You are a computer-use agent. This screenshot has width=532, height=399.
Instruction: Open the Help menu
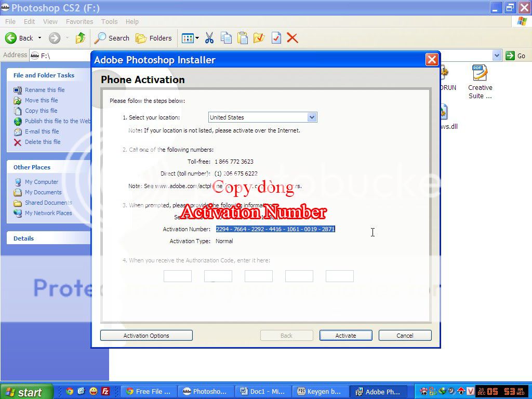tap(132, 21)
